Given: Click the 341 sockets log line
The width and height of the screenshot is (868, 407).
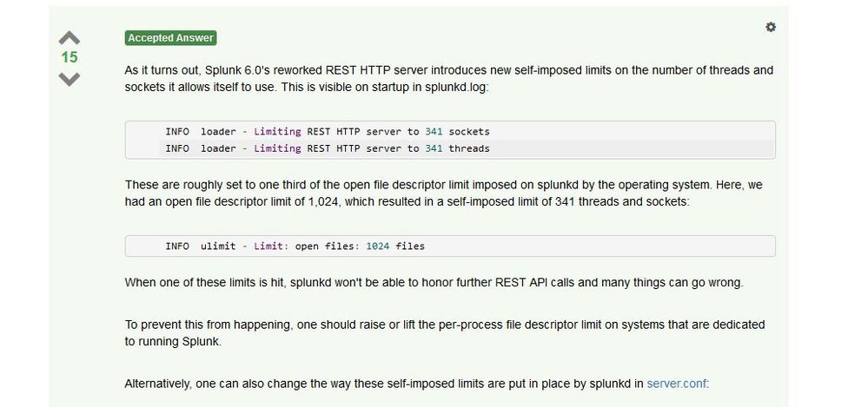Looking at the screenshot, I should tap(328, 132).
